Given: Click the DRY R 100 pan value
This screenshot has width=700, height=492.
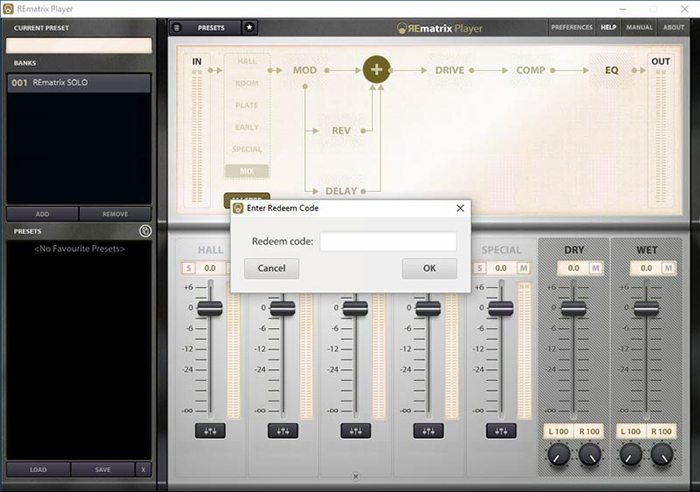Looking at the screenshot, I should pos(589,431).
